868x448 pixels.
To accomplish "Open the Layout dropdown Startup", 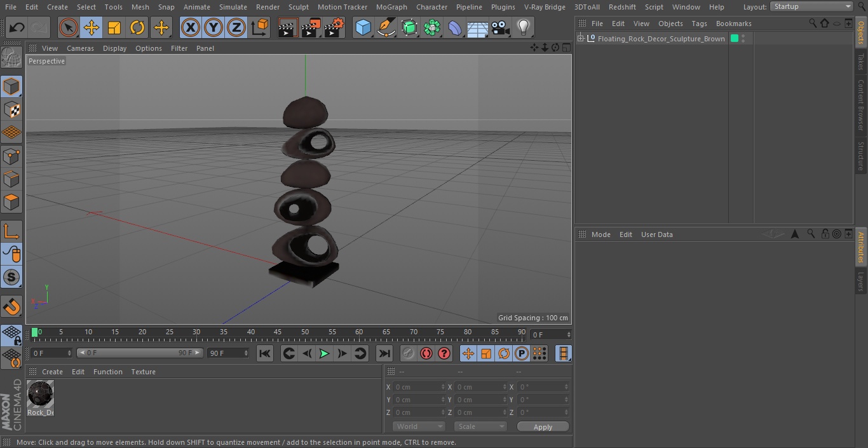I will click(x=811, y=6).
